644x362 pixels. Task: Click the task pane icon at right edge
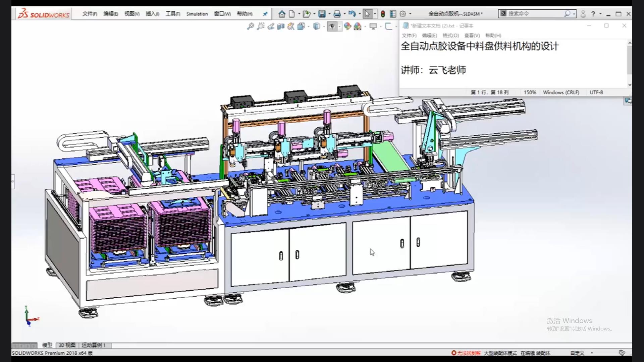click(x=628, y=101)
